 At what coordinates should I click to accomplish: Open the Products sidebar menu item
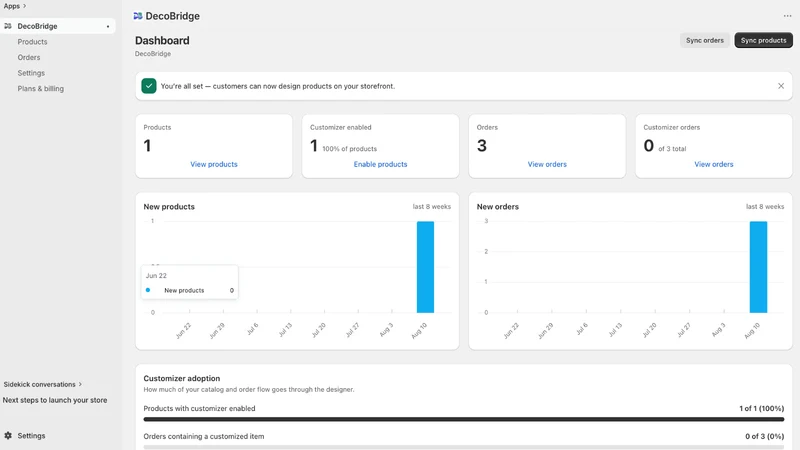[x=32, y=42]
